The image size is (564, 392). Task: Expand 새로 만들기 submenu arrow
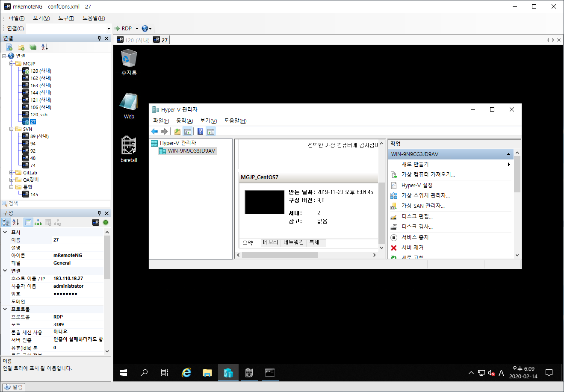click(509, 164)
